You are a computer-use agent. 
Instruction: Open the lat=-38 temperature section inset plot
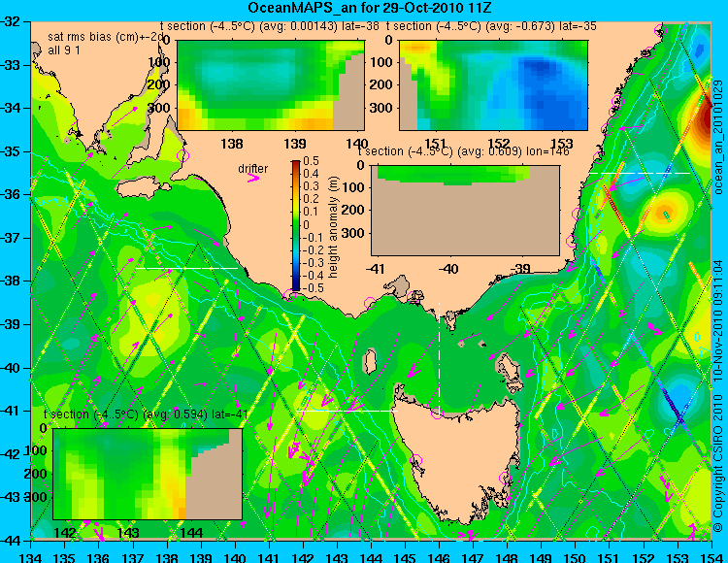(x=271, y=85)
